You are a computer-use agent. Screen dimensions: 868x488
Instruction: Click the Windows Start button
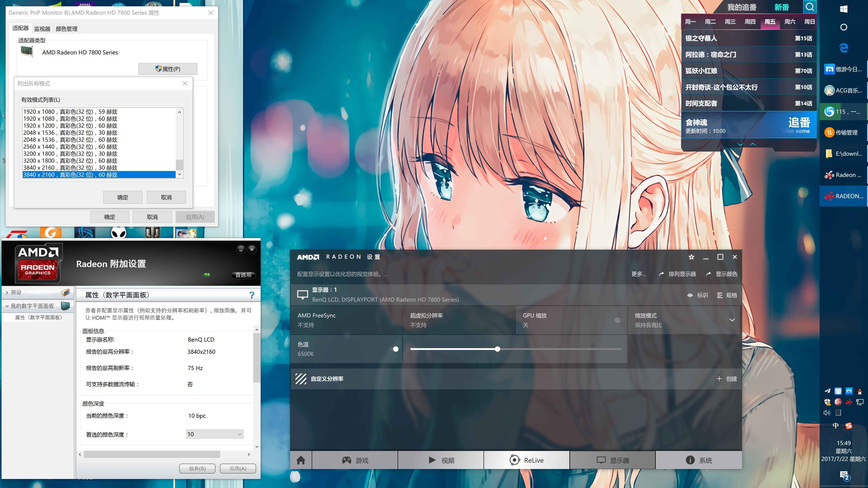843,9
